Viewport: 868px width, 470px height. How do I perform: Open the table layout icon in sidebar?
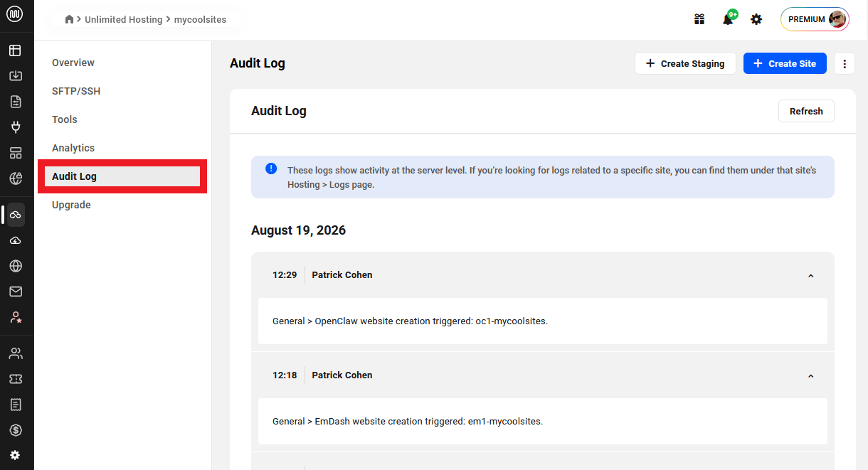[x=15, y=50]
